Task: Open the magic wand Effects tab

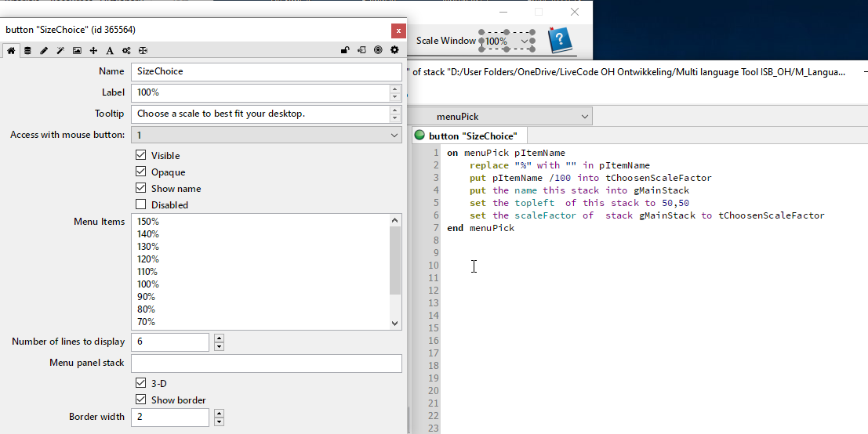Action: click(x=60, y=50)
